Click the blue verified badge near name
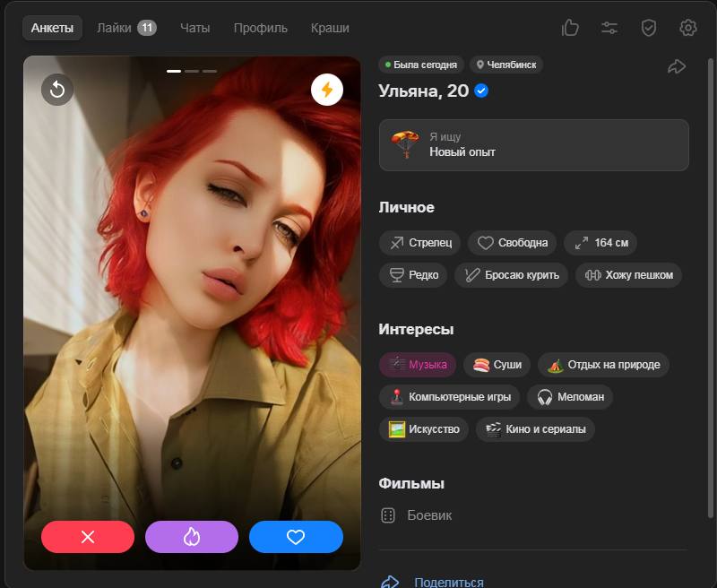The width and height of the screenshot is (717, 588). point(481,91)
